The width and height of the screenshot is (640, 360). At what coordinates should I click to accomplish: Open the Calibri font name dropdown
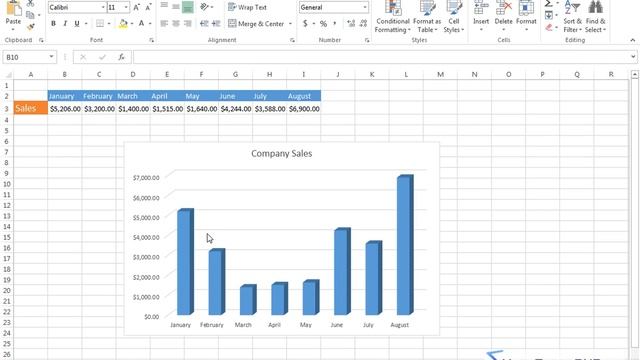tap(103, 7)
